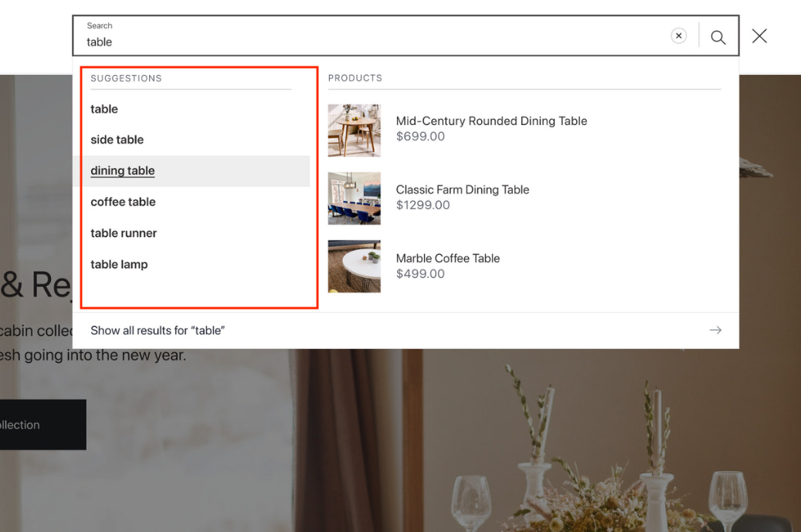Click 'Show all results for table'

(x=158, y=330)
